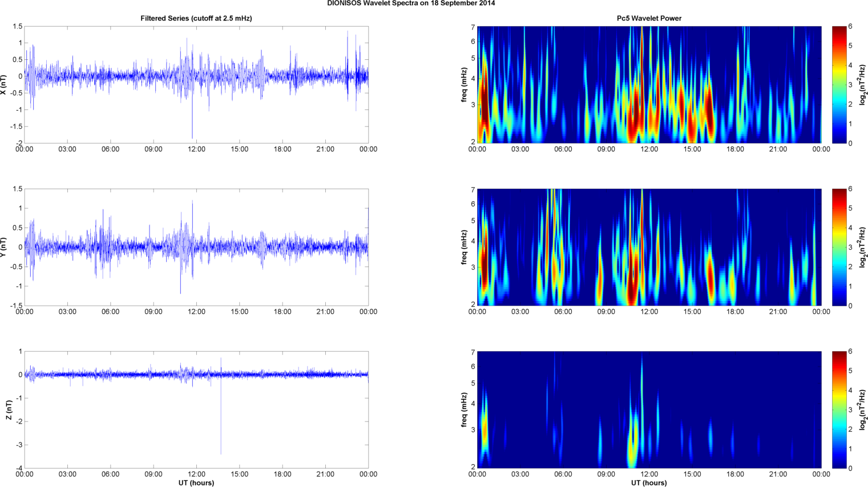Viewport: 868px width, 487px height.
Task: Click the Y component time series plot
Action: [196, 247]
